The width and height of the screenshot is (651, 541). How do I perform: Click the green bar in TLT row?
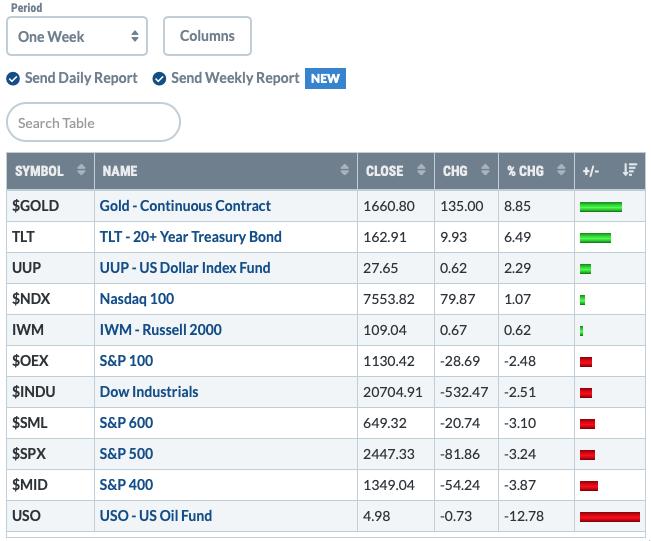pyautogui.click(x=595, y=238)
